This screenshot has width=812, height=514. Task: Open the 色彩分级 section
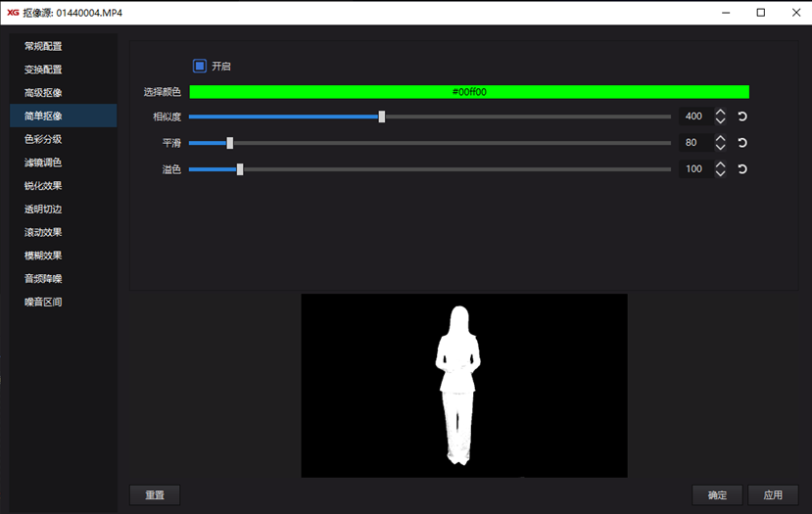point(64,139)
